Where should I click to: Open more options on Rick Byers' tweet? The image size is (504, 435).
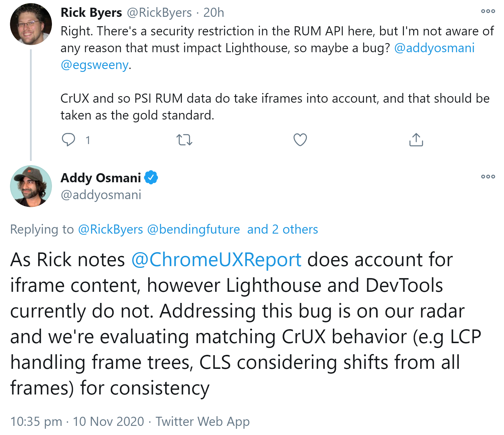coord(488,11)
